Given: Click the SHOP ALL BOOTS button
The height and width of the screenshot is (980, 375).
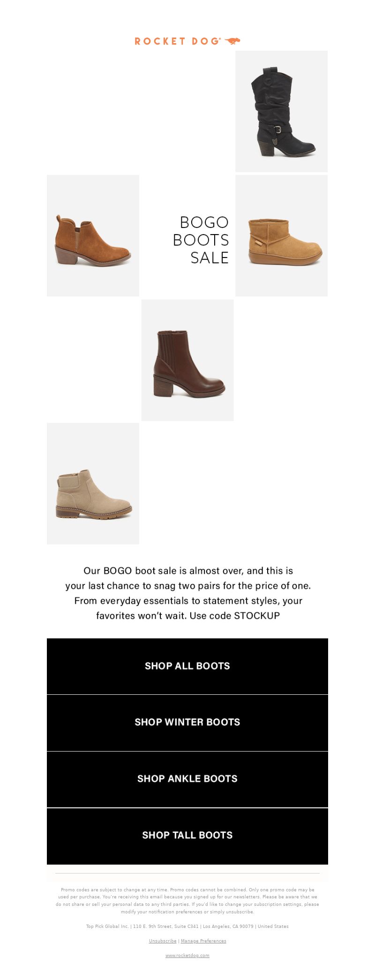Looking at the screenshot, I should point(187,666).
